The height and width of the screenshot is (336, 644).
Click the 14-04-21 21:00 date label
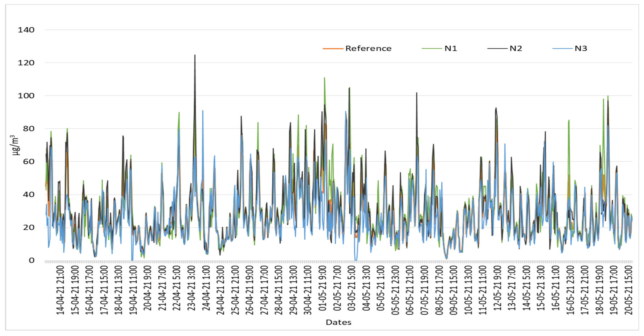click(x=60, y=290)
